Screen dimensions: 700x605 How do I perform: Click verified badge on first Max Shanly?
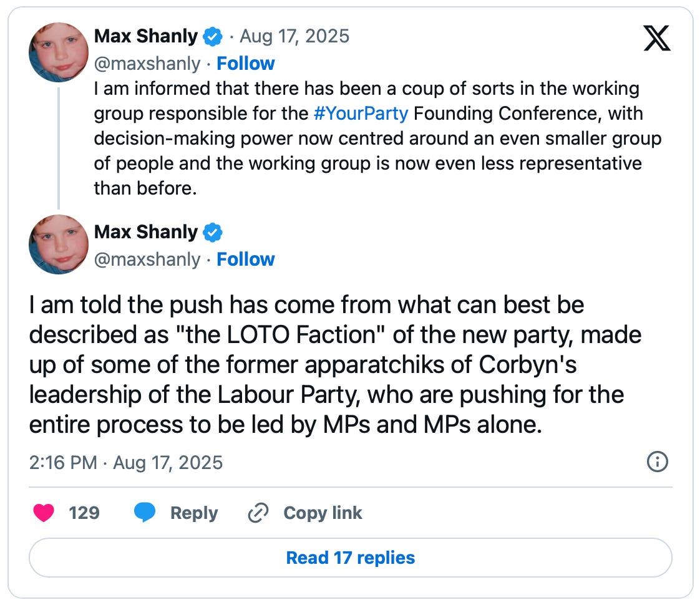213,37
